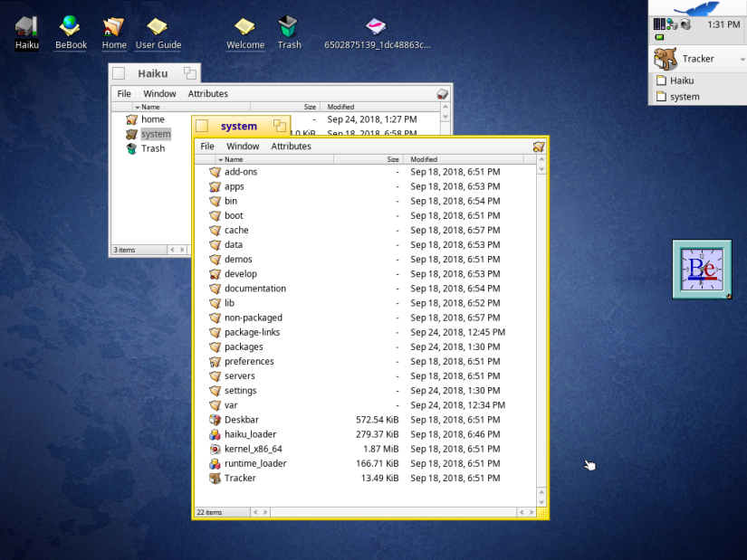The height and width of the screenshot is (560, 747).
Task: Open Attributes menu in Haiku window
Action: click(207, 94)
